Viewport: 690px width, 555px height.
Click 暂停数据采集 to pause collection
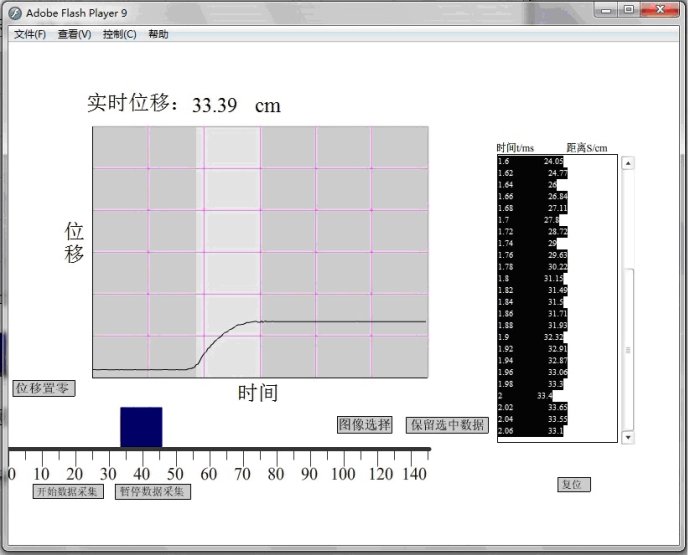click(x=151, y=491)
